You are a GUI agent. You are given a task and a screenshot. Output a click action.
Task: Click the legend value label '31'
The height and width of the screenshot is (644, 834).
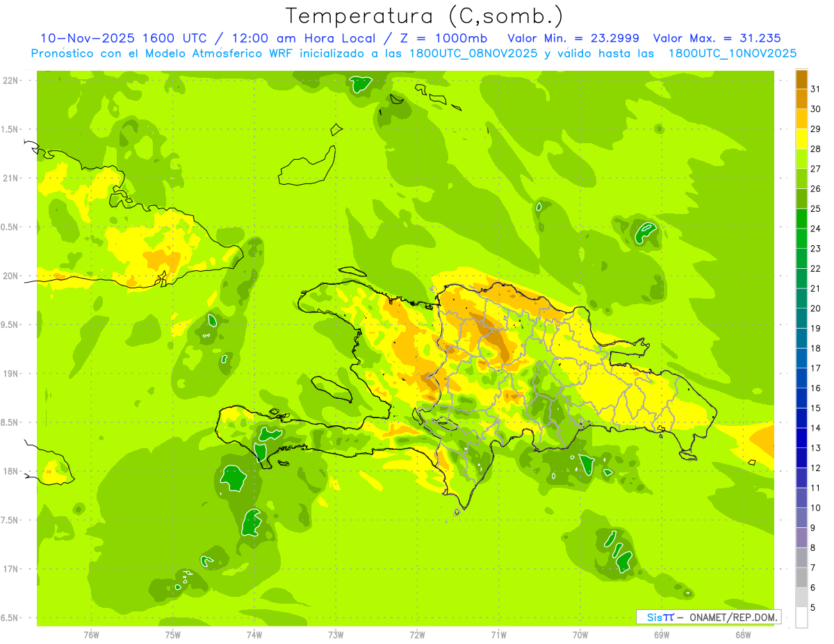click(x=816, y=89)
